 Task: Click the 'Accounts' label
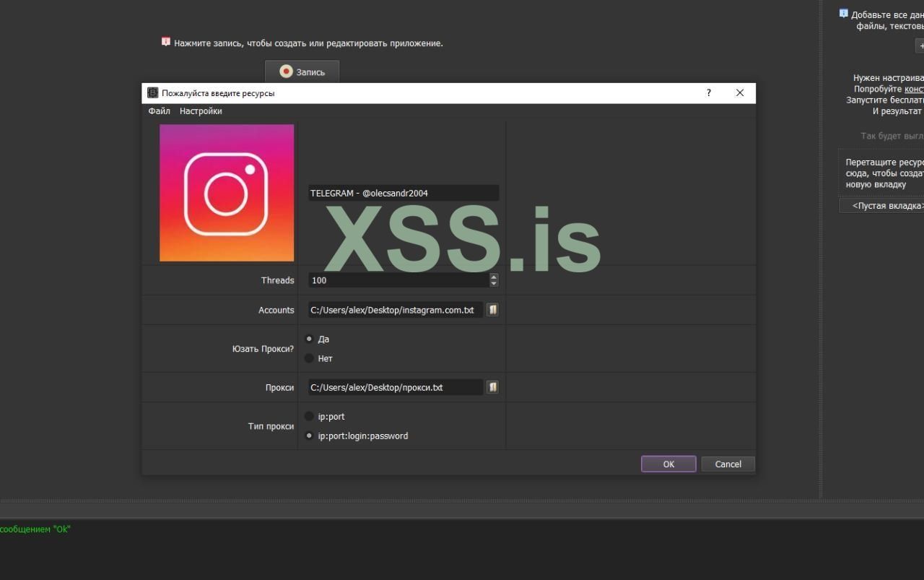[x=276, y=310]
